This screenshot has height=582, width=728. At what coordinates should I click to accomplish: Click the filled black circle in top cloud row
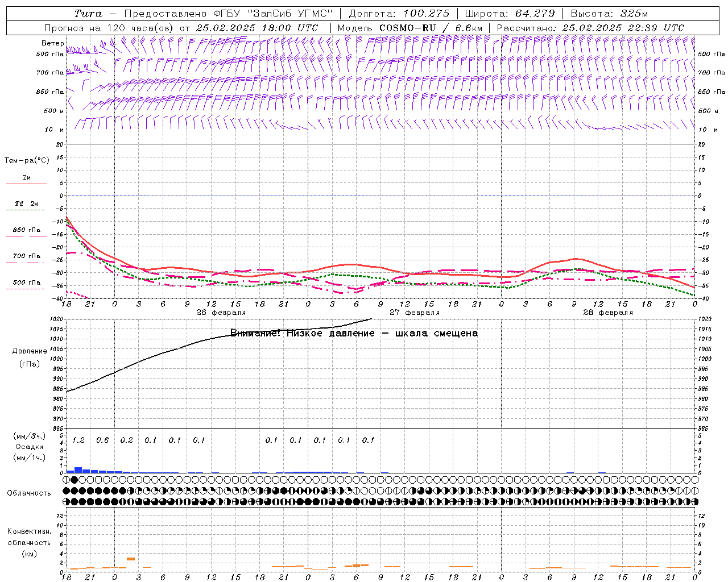pyautogui.click(x=75, y=480)
